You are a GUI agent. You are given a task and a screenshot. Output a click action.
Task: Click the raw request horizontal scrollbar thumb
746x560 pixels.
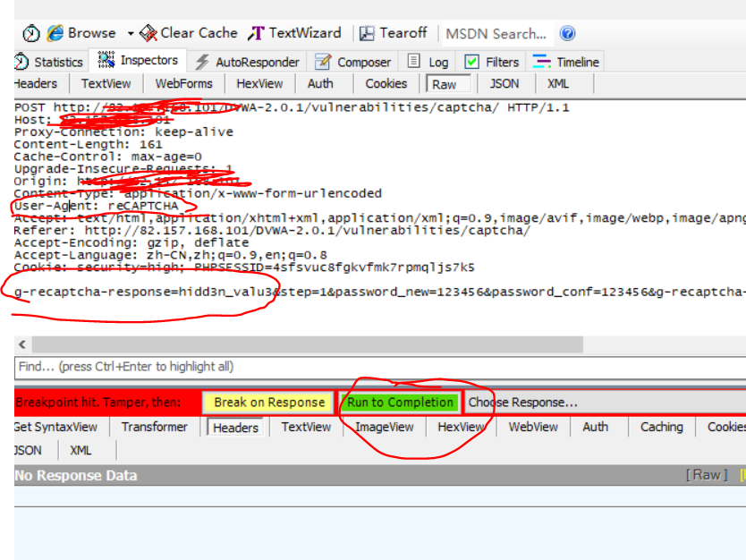pos(308,344)
